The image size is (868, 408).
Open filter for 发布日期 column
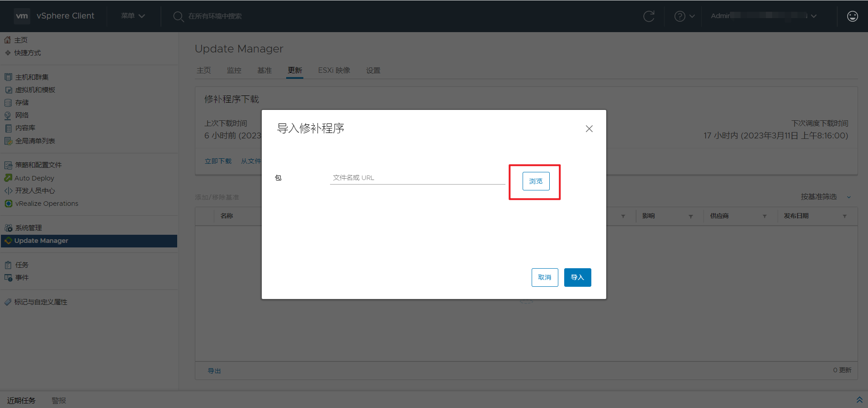(844, 216)
